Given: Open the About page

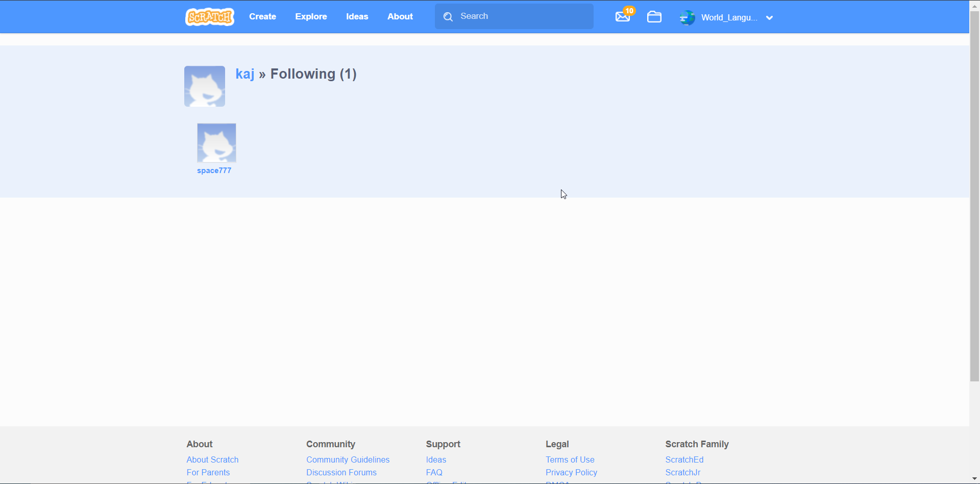Looking at the screenshot, I should [400, 16].
